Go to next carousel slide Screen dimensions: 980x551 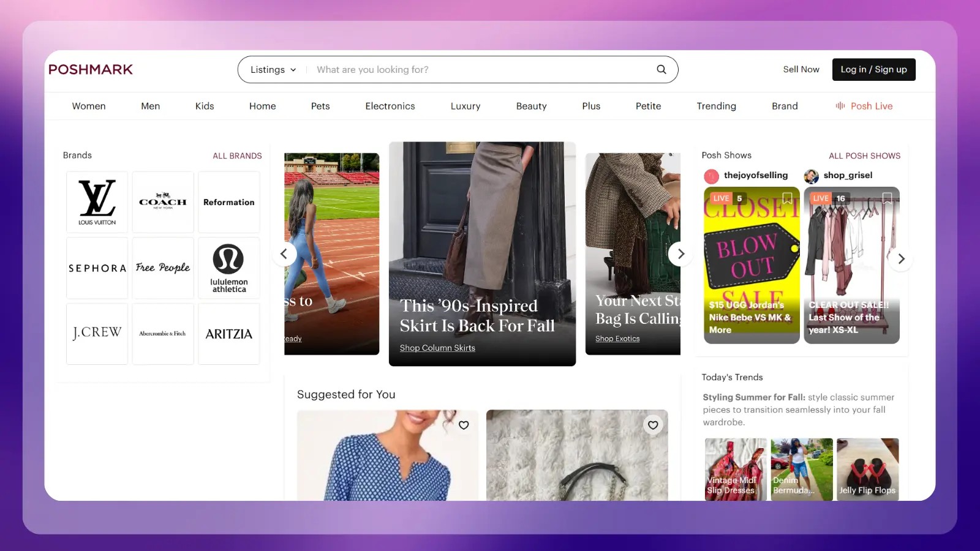click(680, 253)
